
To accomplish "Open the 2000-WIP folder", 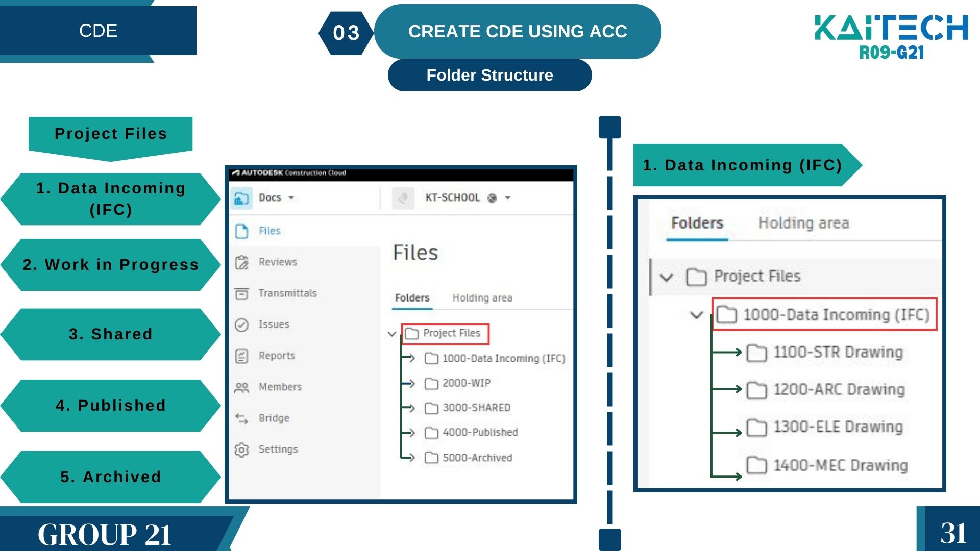I will point(465,383).
